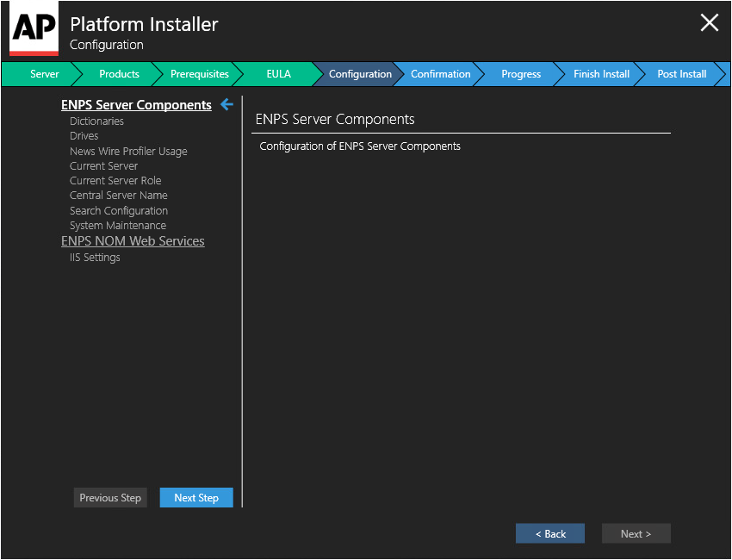Open News Wire Profiler Usage item
Image resolution: width=732 pixels, height=560 pixels.
(128, 152)
